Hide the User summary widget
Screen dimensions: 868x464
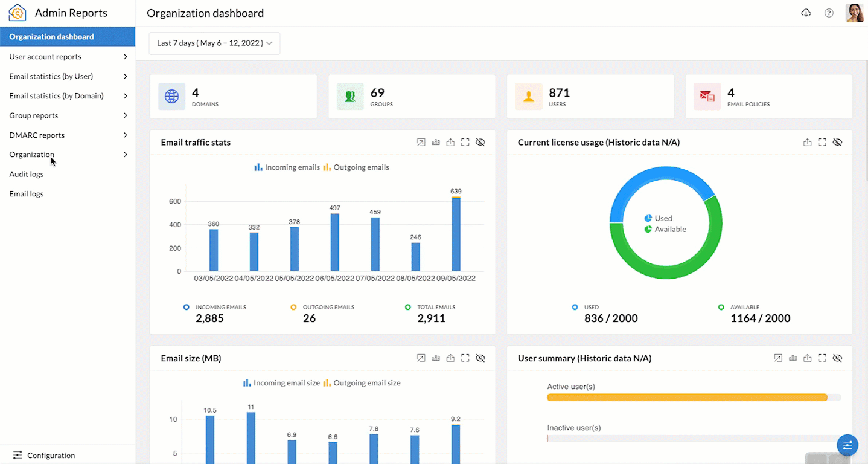pyautogui.click(x=837, y=358)
